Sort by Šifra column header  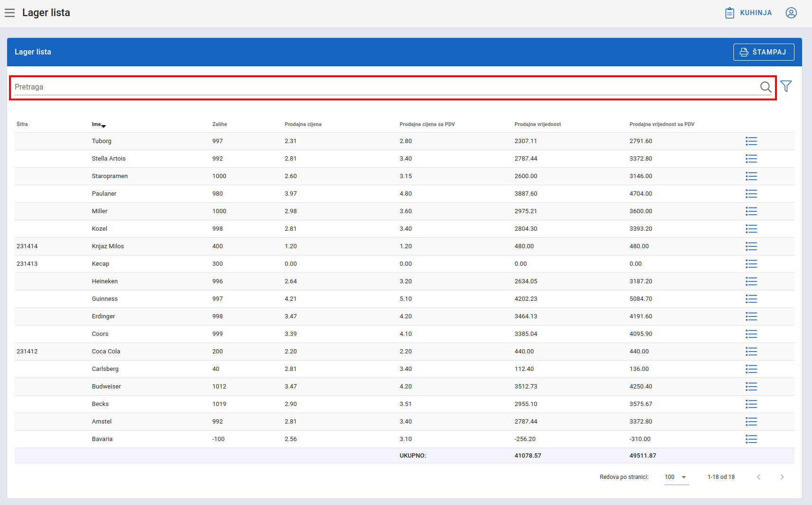click(22, 125)
